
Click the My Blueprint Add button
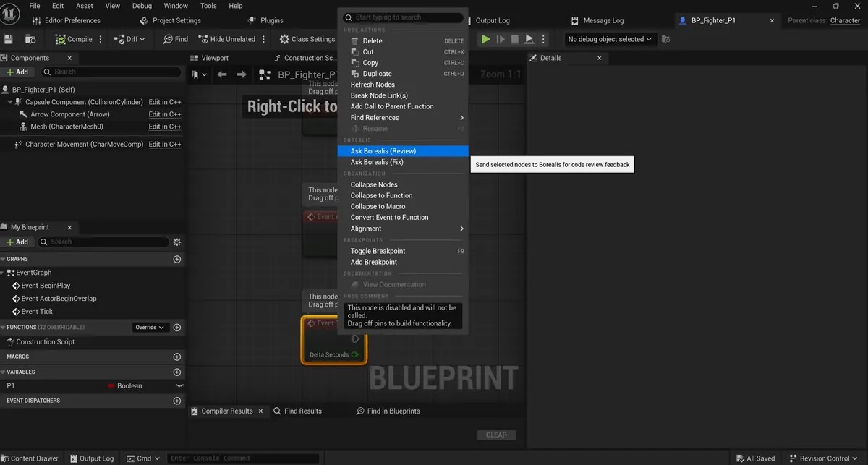[17, 242]
